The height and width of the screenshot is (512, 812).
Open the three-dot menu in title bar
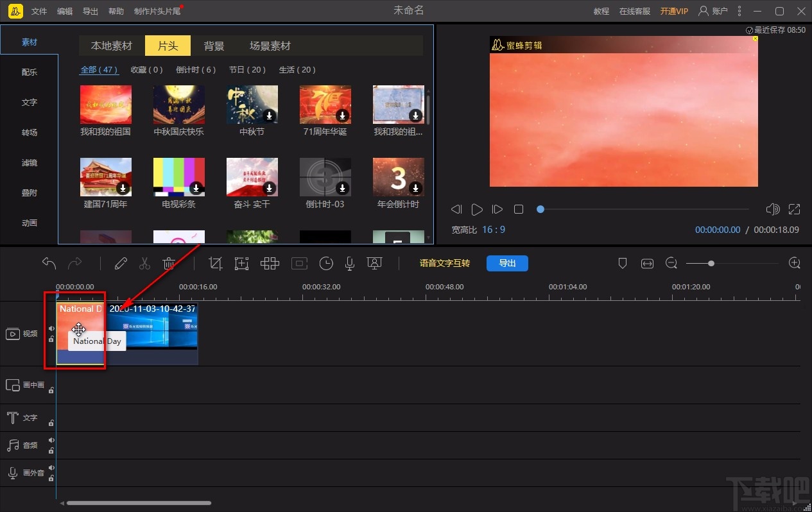coord(739,11)
